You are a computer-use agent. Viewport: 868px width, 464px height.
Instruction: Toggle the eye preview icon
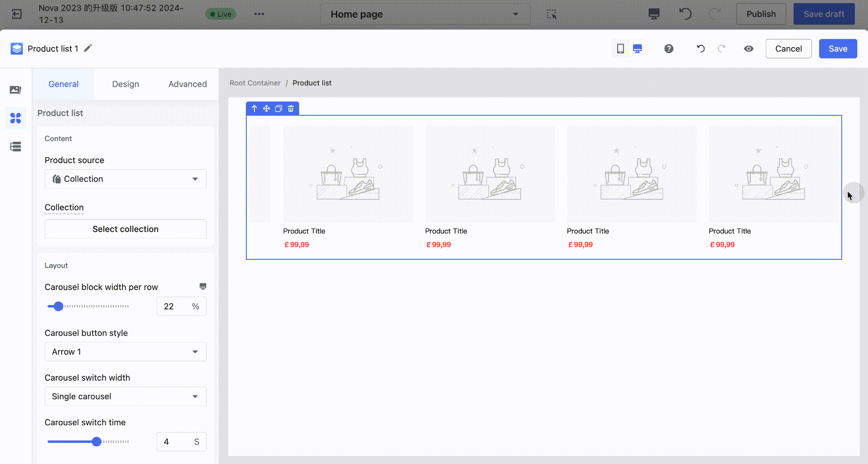point(749,48)
